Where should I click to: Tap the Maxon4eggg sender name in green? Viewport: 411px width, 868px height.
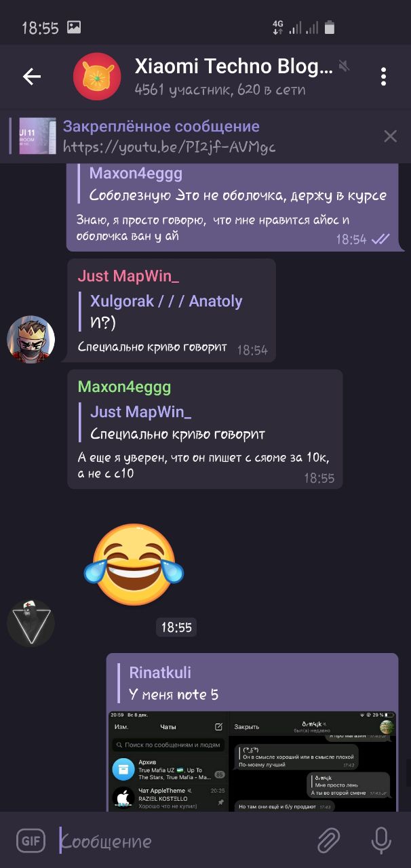pos(124,387)
